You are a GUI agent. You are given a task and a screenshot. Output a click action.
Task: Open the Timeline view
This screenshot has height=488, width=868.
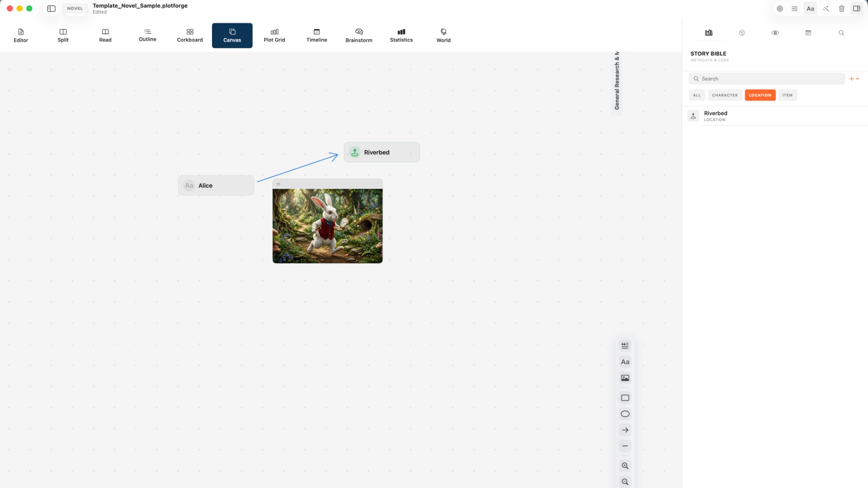tap(316, 35)
